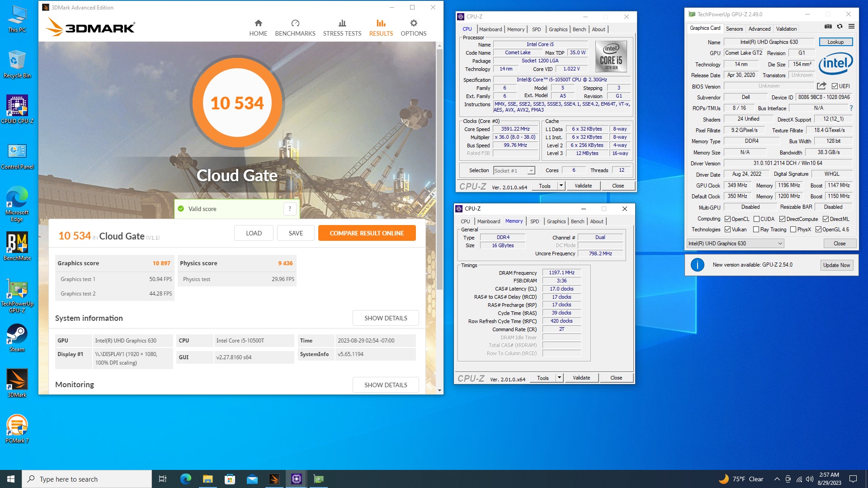Open the GPU-Z hamburger menu
This screenshot has width=868, height=488.
click(851, 27)
